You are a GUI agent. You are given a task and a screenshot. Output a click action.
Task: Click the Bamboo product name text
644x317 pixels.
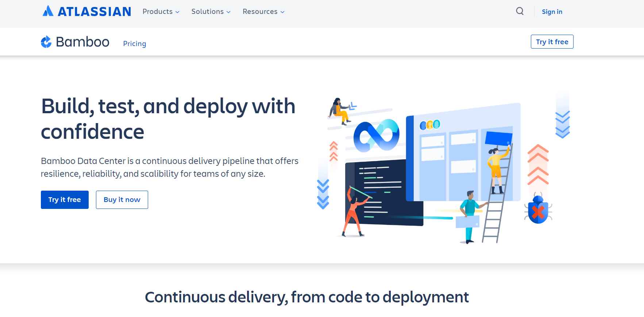82,42
